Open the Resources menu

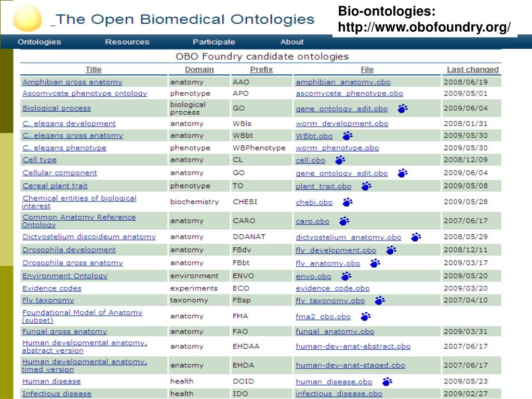pos(127,42)
